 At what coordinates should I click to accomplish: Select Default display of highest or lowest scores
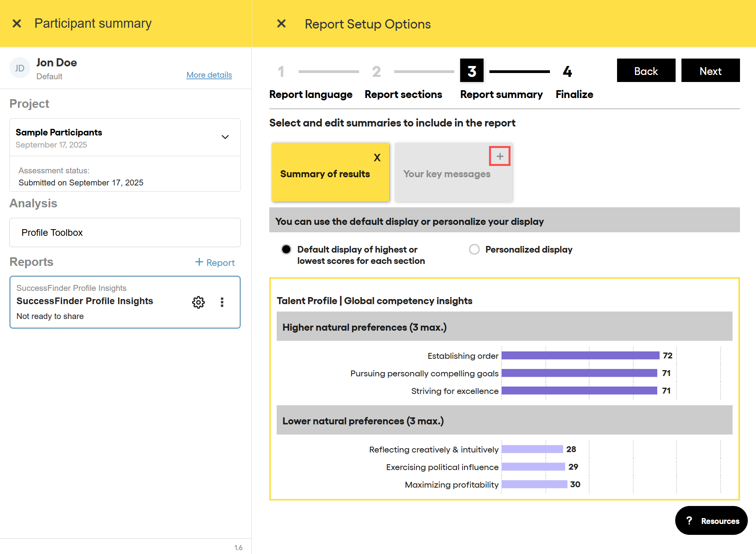[x=286, y=249]
